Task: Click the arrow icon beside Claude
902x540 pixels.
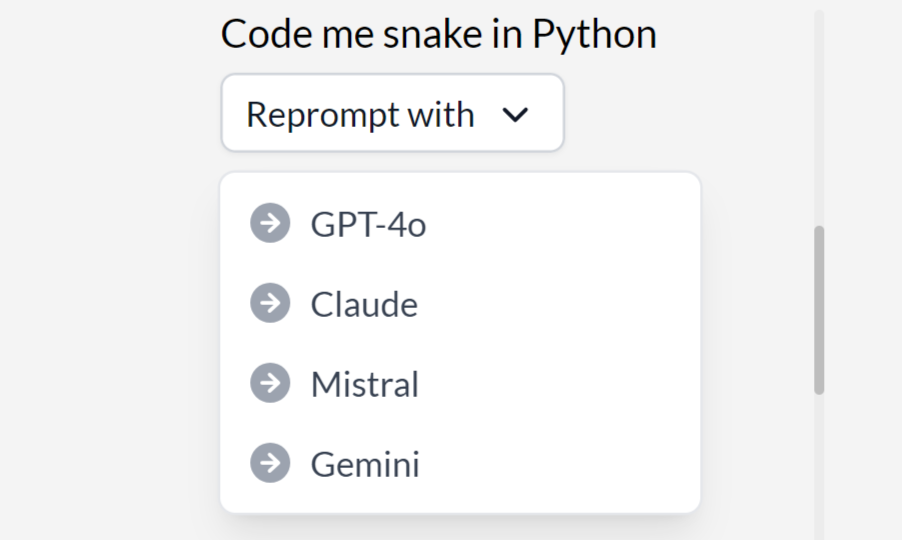Action: tap(269, 303)
